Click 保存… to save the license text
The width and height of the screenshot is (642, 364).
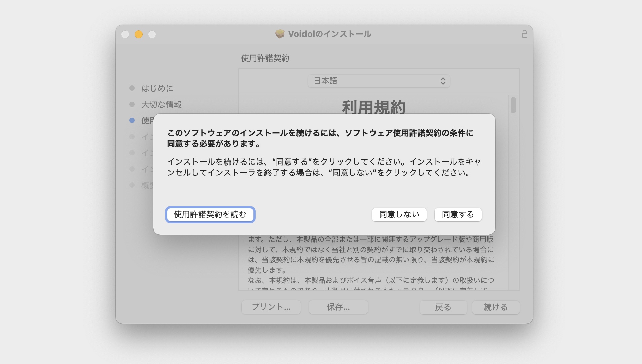[x=338, y=307]
